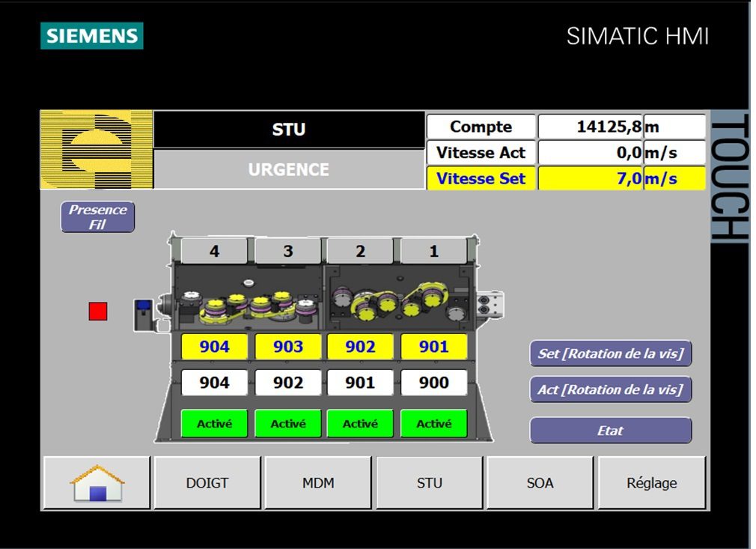Toggle the Activé button for station 4
The height and width of the screenshot is (549, 756).
215,424
